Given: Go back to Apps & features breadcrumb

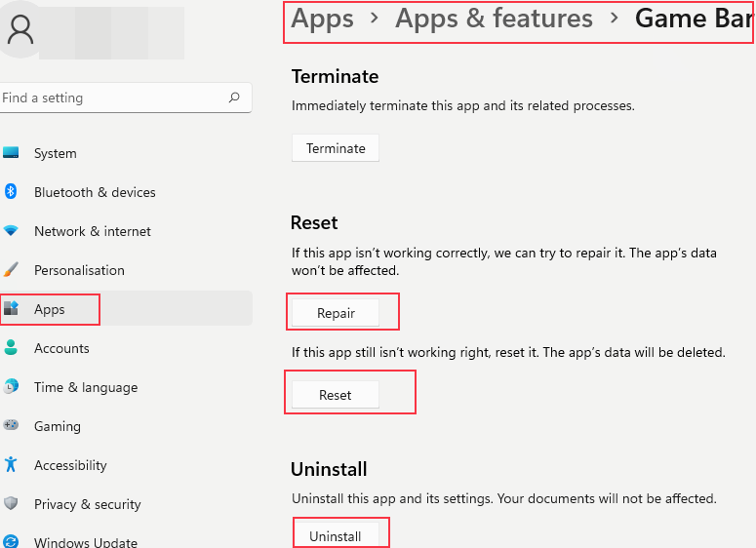Looking at the screenshot, I should click(x=494, y=19).
